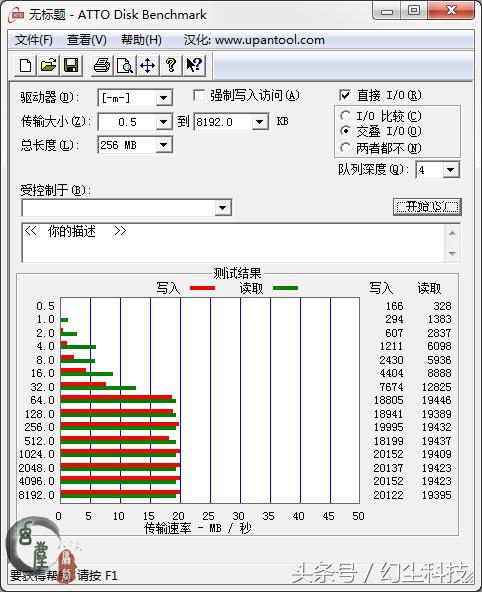Select the 交叠 I/O radio button
482x592 pixels.
pyautogui.click(x=345, y=131)
